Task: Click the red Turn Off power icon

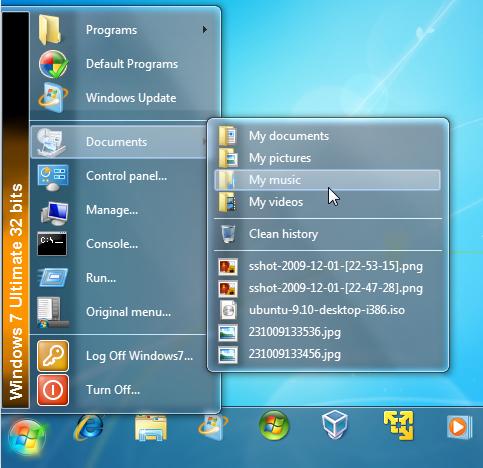Action: (53, 390)
